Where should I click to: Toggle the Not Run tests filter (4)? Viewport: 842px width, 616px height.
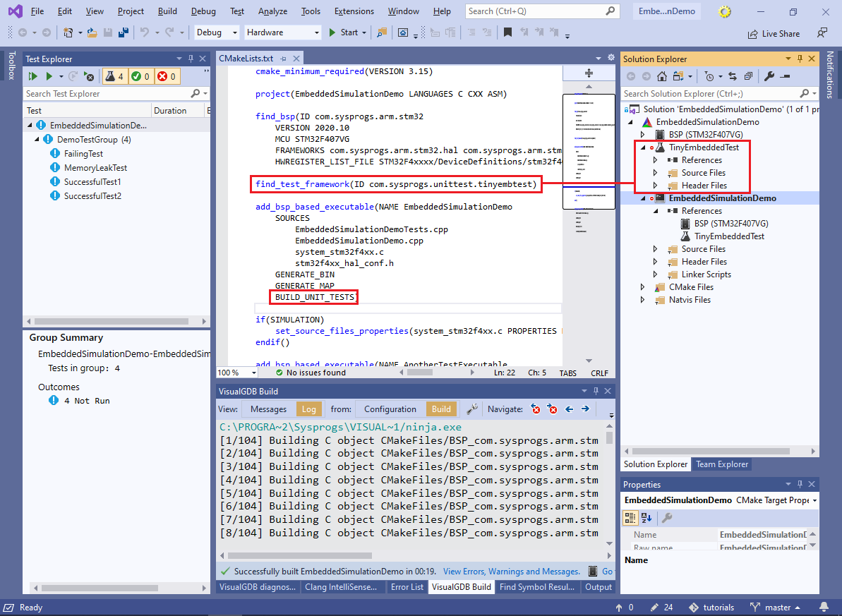(x=114, y=76)
